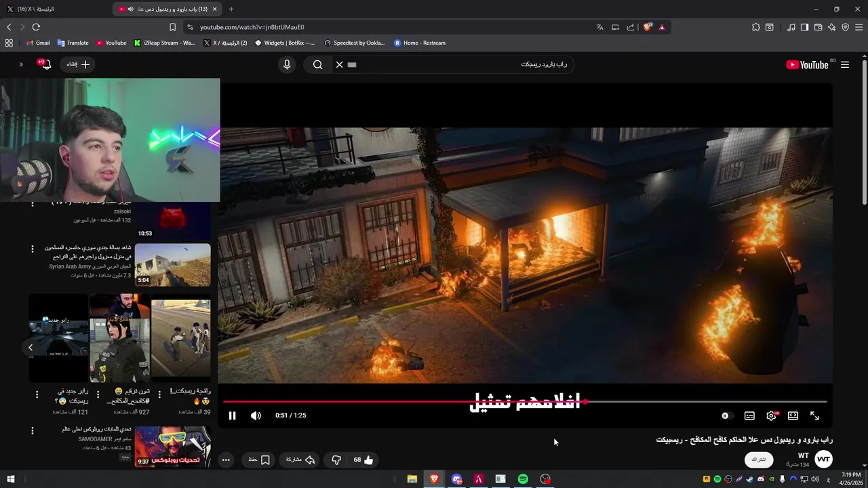
Task: Mute the video using the volume icon
Action: pos(256,415)
